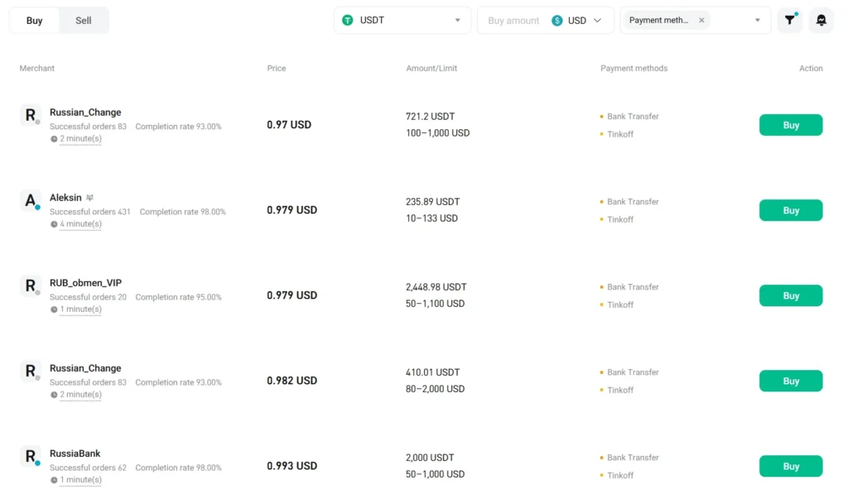The image size is (848, 504).
Task: Open the notifications bell icon
Action: tap(821, 19)
